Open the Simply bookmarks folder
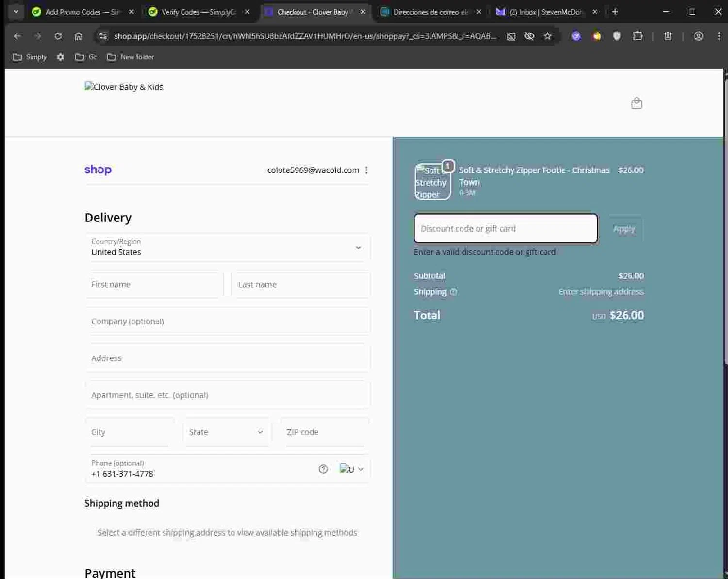 pos(30,57)
